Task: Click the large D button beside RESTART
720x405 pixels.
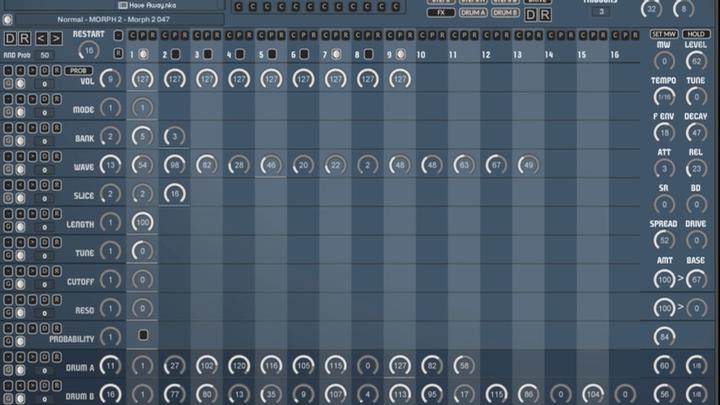Action: (x=10, y=38)
